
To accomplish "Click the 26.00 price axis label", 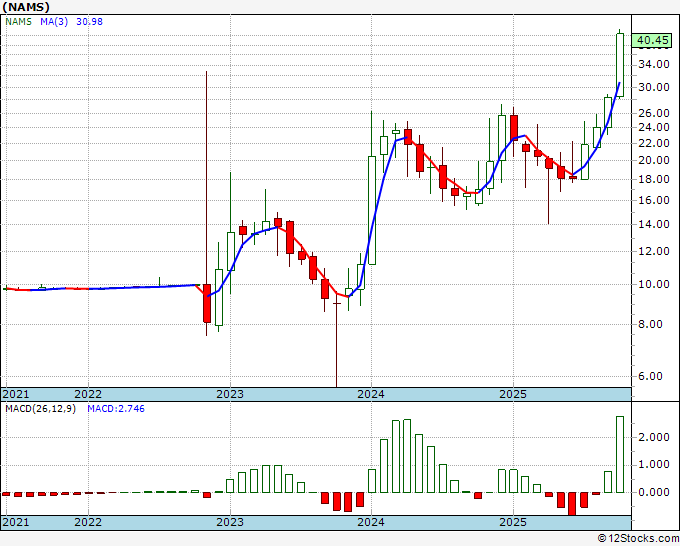I will [x=654, y=113].
